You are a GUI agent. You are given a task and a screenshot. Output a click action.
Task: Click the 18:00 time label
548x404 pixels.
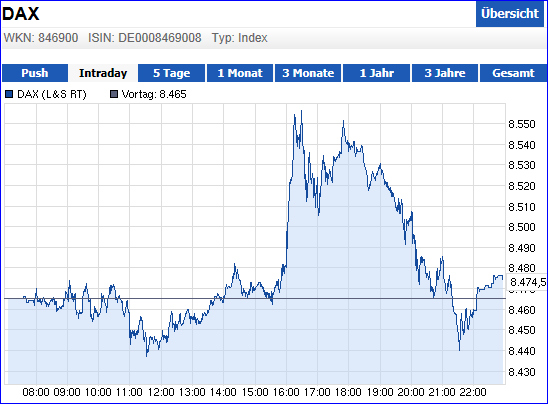tap(348, 392)
